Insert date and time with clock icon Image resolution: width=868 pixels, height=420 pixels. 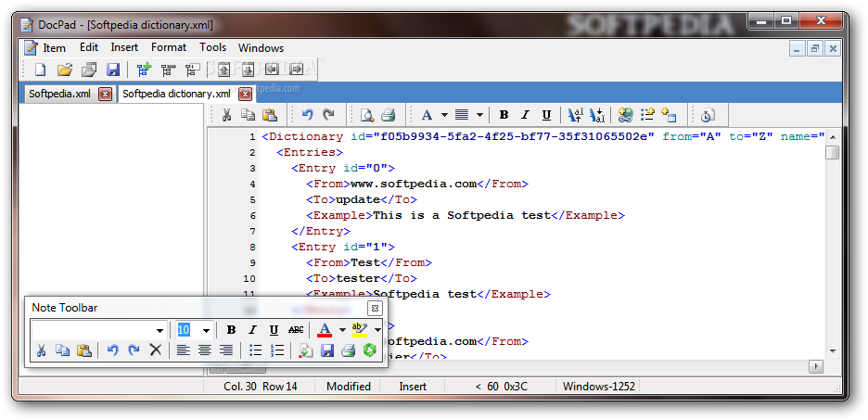point(707,115)
